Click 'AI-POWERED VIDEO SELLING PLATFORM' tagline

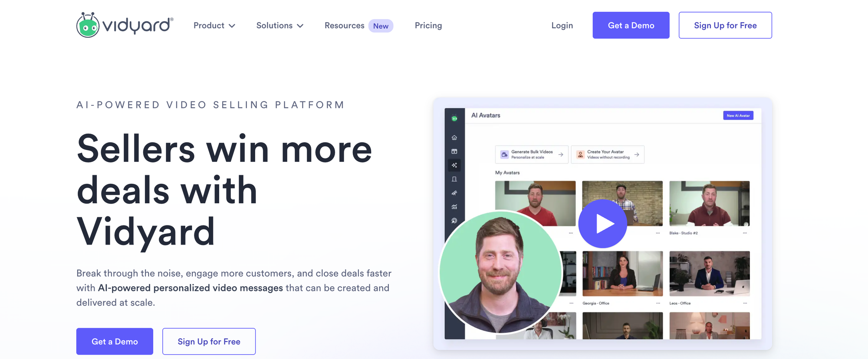210,105
